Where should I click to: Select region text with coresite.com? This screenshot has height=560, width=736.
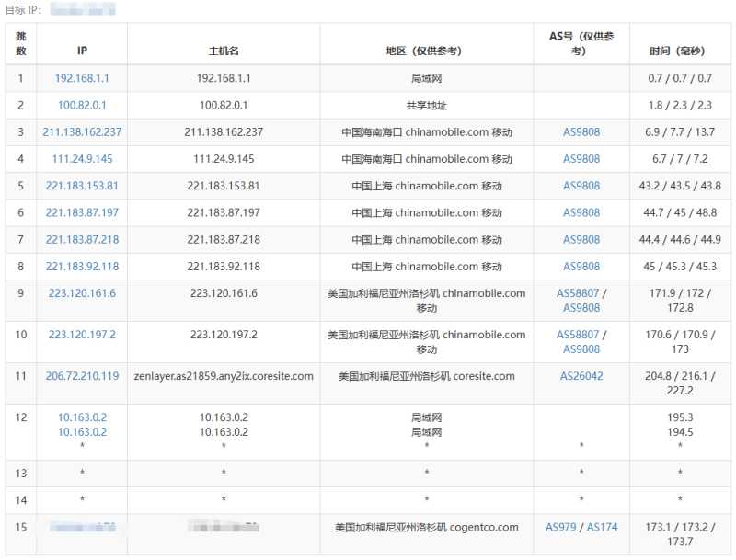426,376
